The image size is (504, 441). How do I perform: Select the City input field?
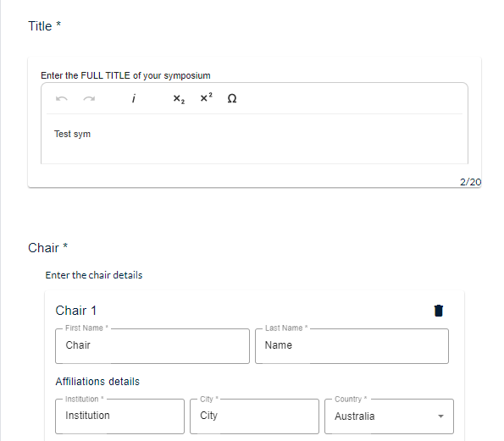(254, 416)
